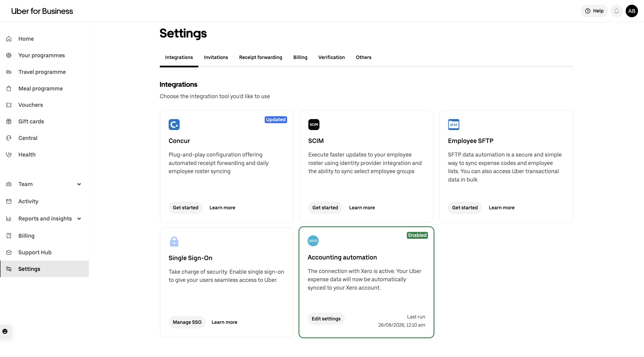Click the Employee SFTP card title
Viewport: 644px width, 357px height.
[x=470, y=141]
